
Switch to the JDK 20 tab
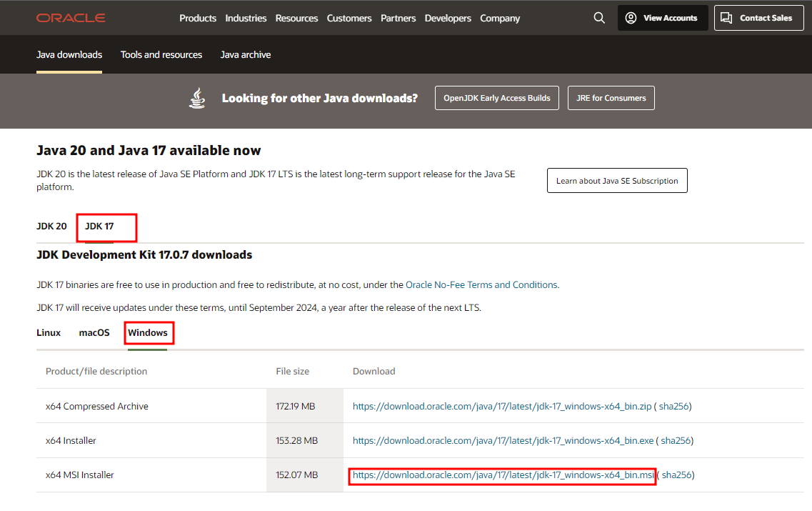tap(51, 226)
